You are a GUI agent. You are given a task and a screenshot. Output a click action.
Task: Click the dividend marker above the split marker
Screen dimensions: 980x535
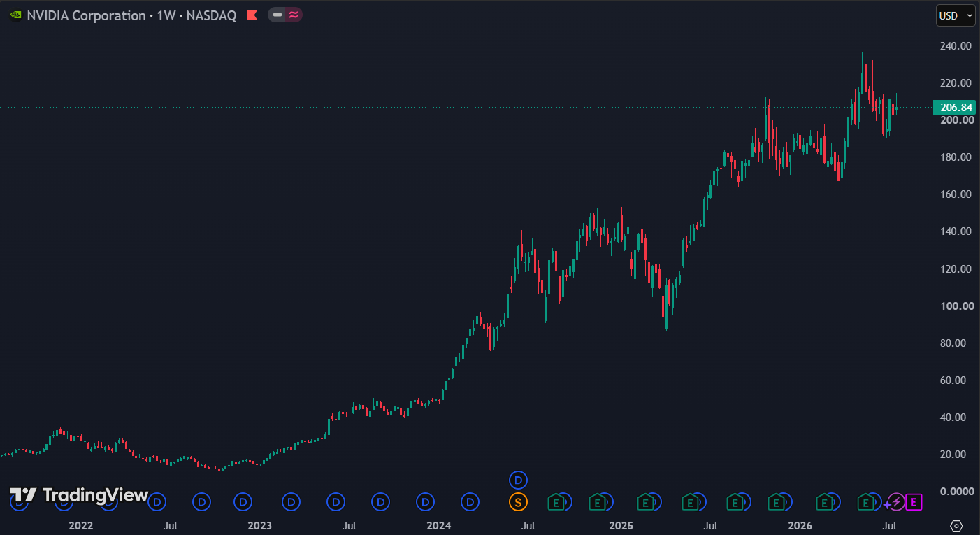tap(518, 480)
